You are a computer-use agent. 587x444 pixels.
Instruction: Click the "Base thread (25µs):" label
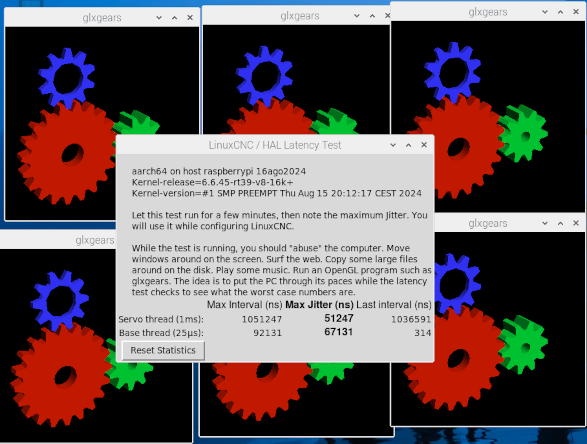tap(162, 333)
